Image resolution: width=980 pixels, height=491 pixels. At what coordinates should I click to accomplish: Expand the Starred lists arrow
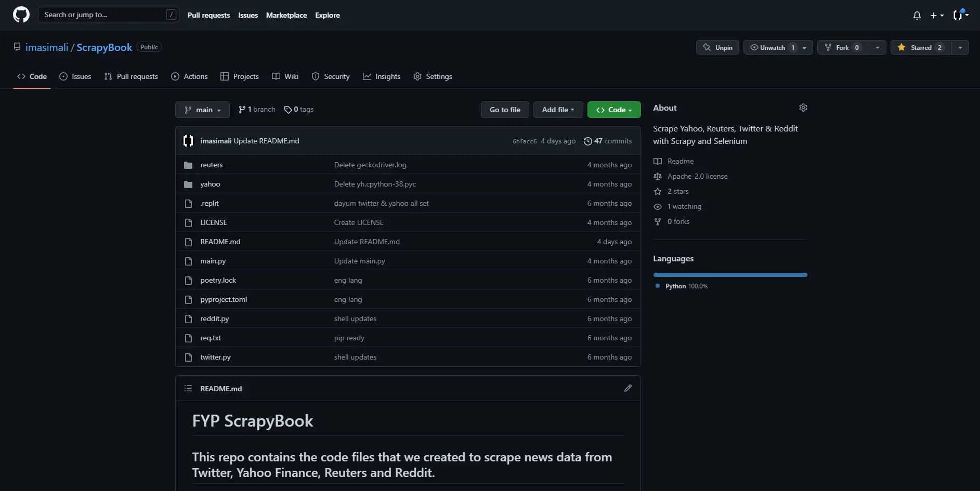pos(960,47)
